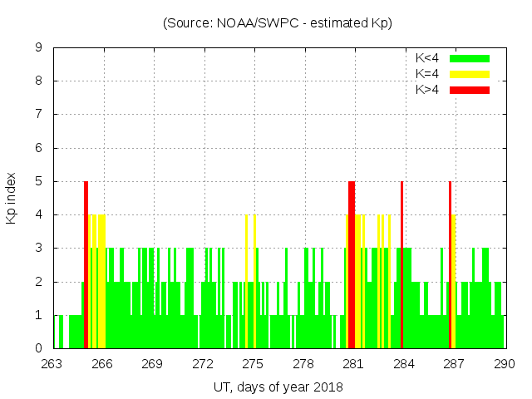Click the red bar just before day 287
The width and height of the screenshot is (532, 399).
point(450,264)
